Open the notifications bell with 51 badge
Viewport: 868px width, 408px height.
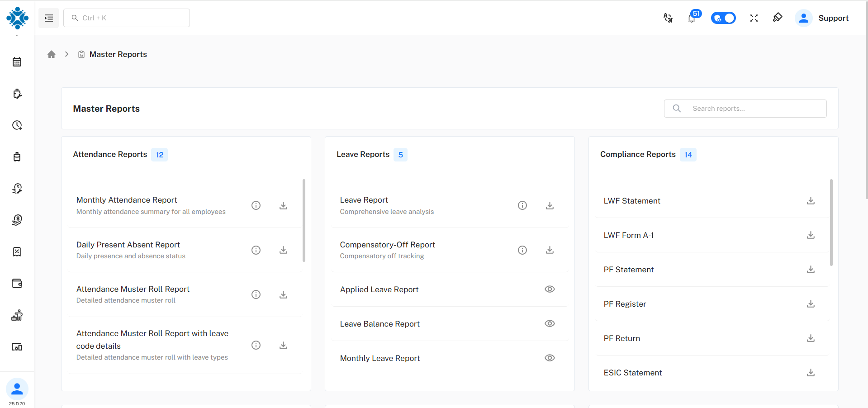click(692, 18)
